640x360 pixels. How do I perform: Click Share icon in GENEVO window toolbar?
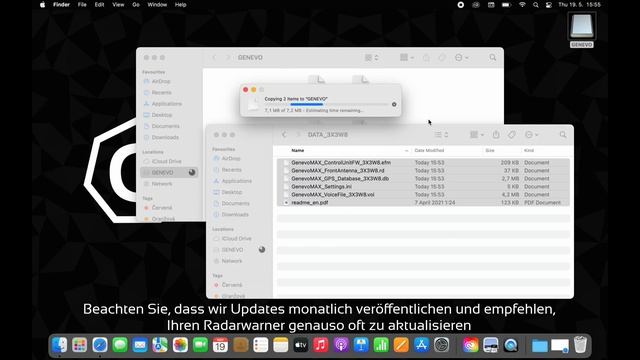(x=426, y=58)
